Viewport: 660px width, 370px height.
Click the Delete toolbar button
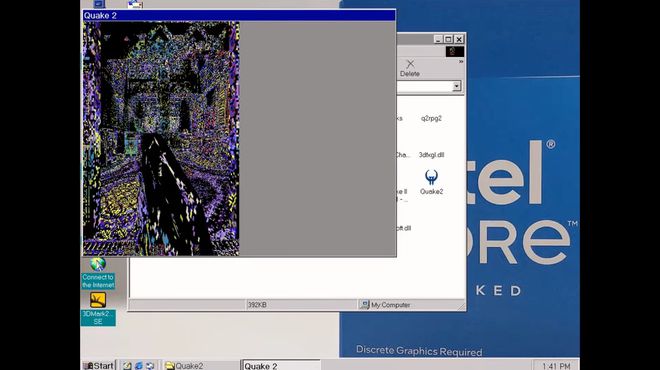click(410, 68)
